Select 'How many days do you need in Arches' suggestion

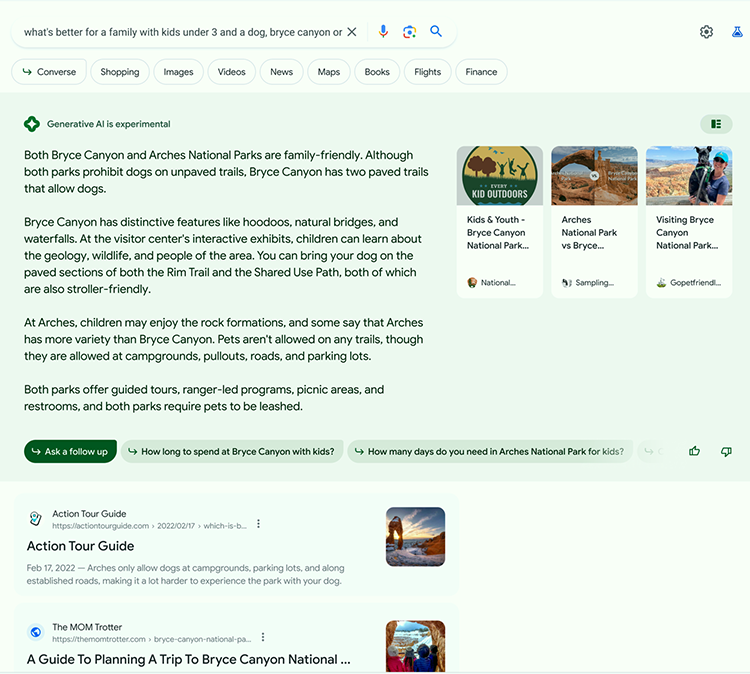490,451
